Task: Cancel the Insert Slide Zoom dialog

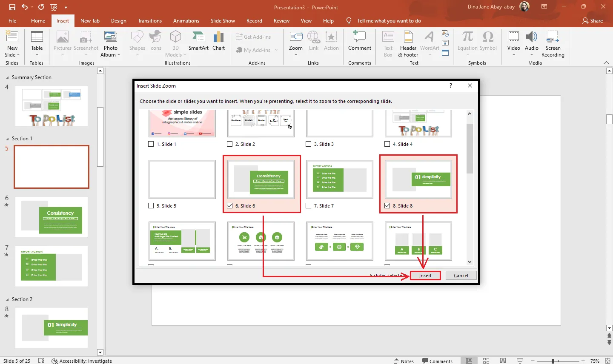Action: [461, 276]
